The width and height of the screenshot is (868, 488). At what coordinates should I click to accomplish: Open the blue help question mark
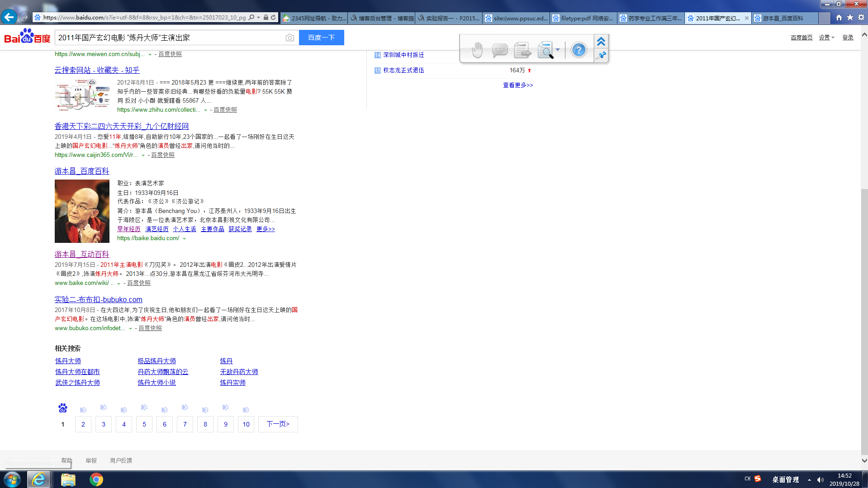point(579,50)
